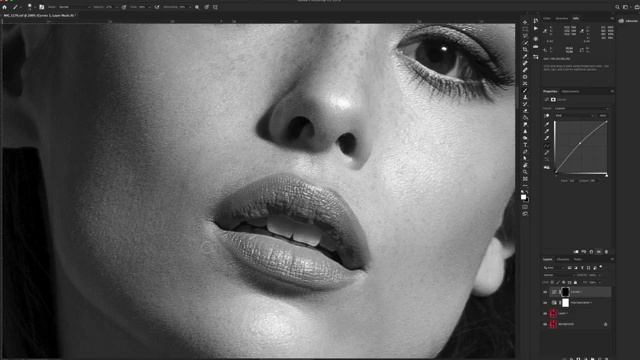
Task: Select the History Brush tool
Action: (525, 104)
